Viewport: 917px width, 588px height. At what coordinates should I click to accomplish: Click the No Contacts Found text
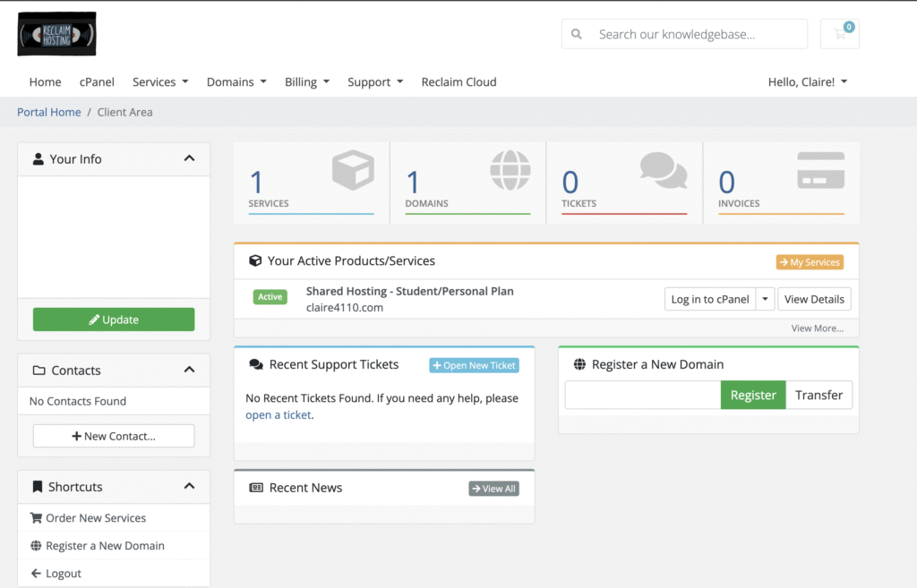(x=78, y=401)
